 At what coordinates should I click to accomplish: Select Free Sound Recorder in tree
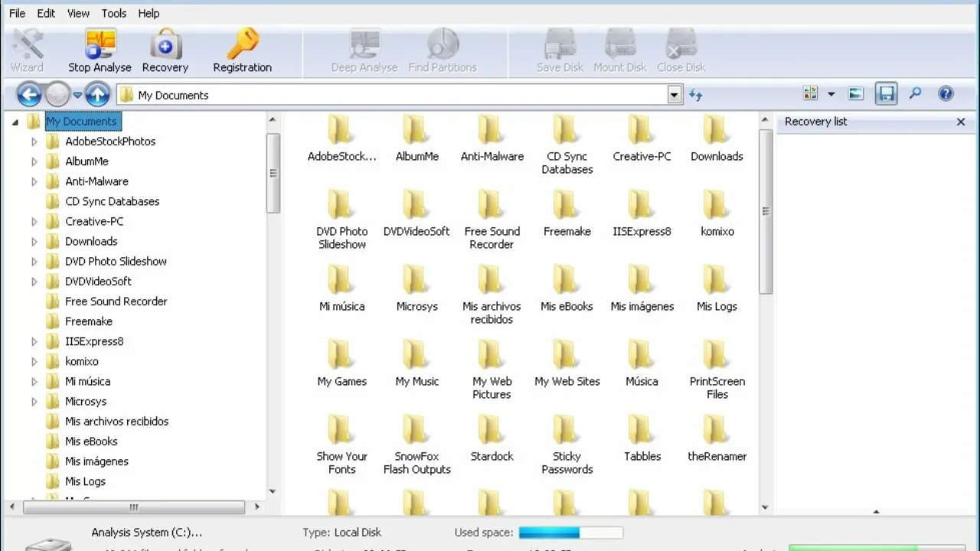click(x=116, y=302)
